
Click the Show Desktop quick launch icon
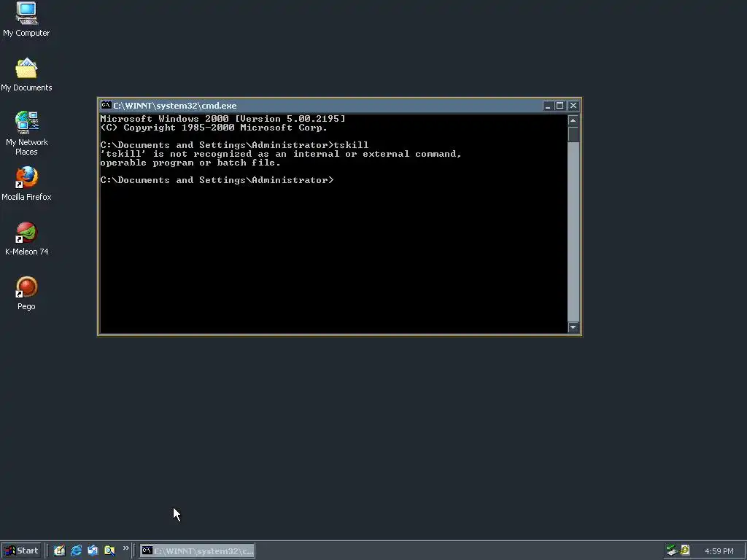pos(59,551)
